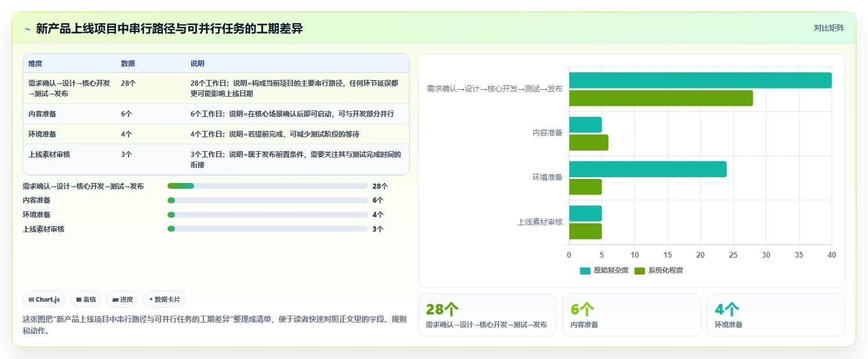Screen dimensions: 868x359
Task: Click the 6个 cell in the table
Action: [x=126, y=114]
